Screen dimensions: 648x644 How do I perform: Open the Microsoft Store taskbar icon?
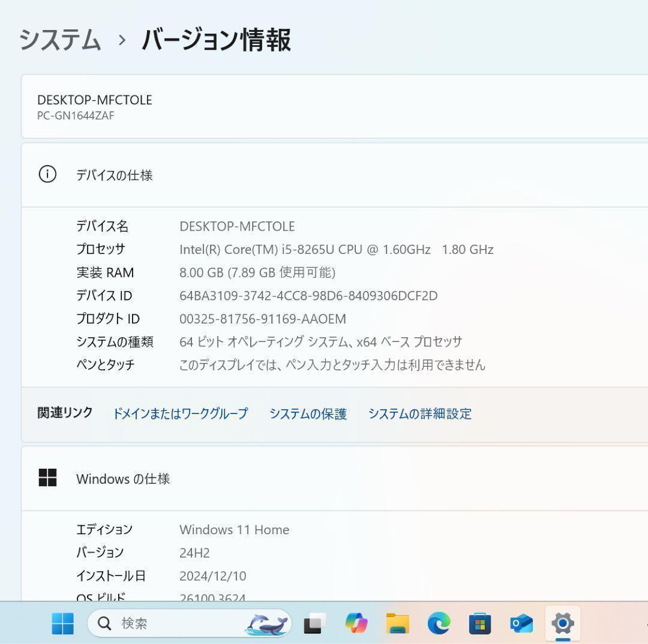click(x=480, y=624)
